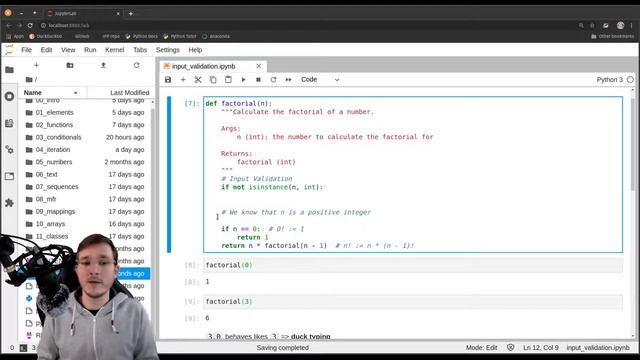
Task: Copy selected cells in the notebook toolbar
Action: 213,80
